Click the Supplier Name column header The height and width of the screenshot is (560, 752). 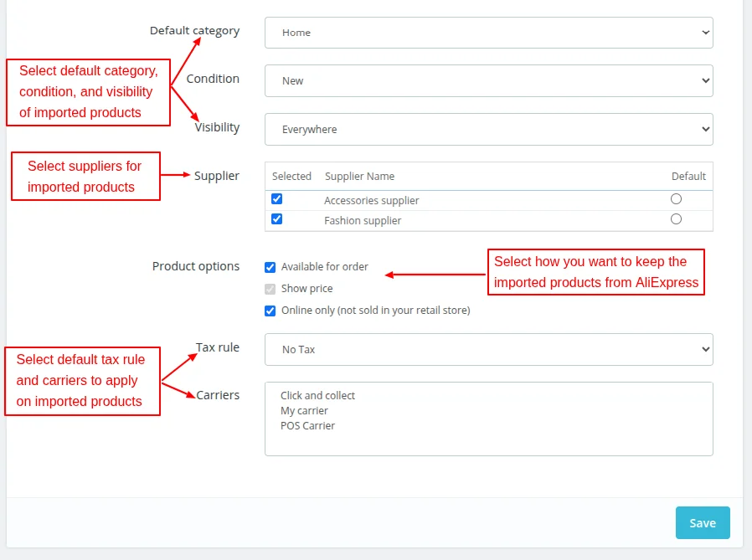[360, 176]
